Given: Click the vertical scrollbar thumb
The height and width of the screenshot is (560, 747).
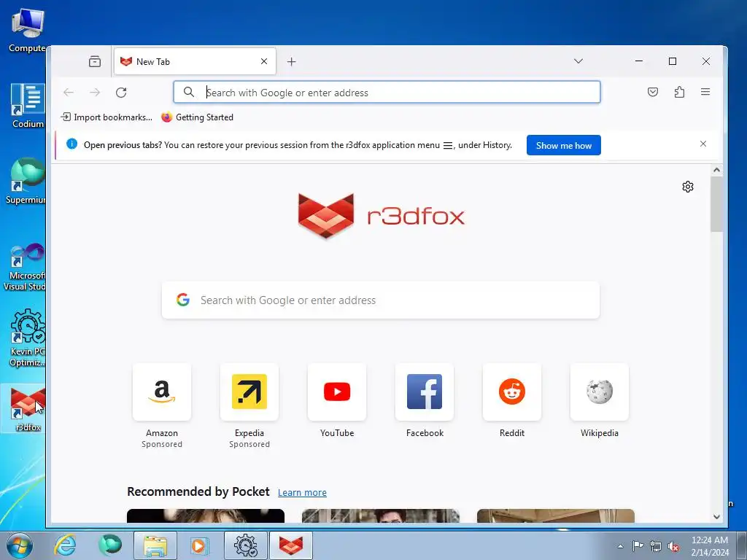Looking at the screenshot, I should click(x=716, y=205).
